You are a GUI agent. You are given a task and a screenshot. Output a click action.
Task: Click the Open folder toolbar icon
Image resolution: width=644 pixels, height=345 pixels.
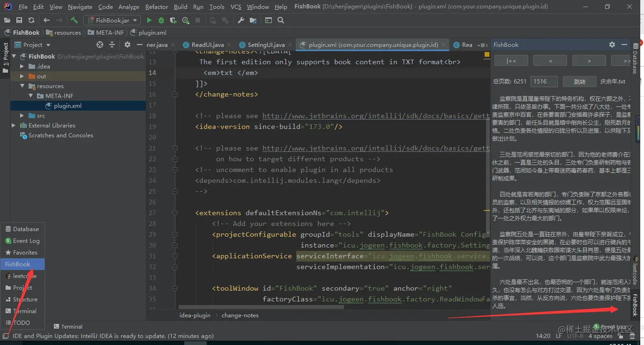tap(7, 20)
